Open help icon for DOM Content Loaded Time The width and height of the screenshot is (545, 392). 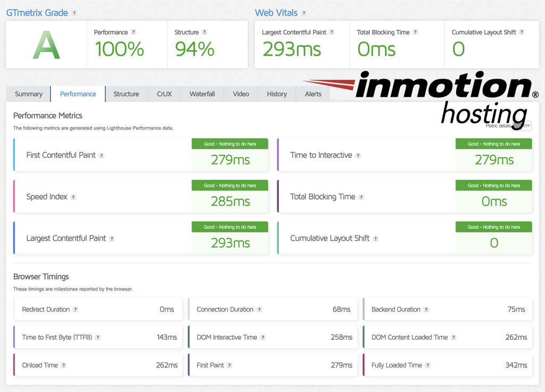pos(453,338)
